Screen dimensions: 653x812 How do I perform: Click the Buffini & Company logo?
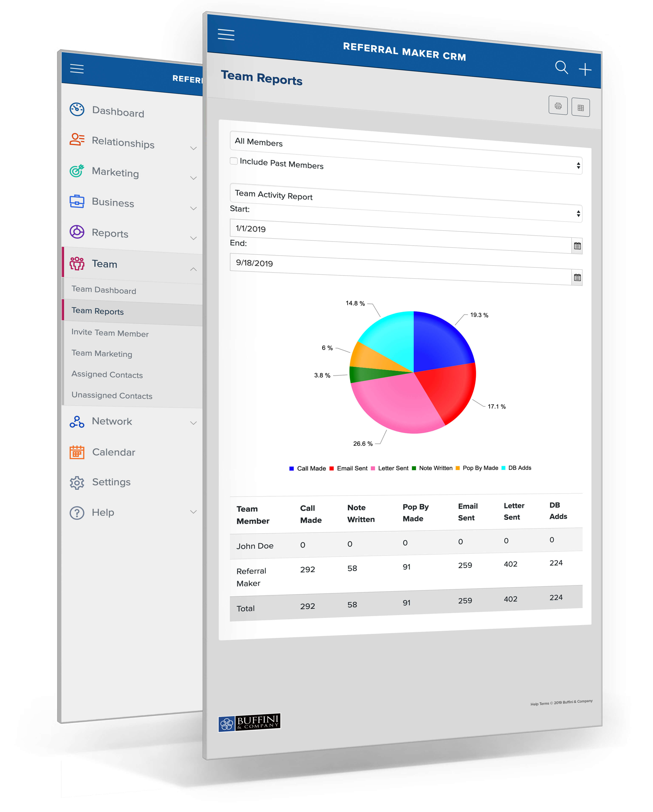click(249, 723)
